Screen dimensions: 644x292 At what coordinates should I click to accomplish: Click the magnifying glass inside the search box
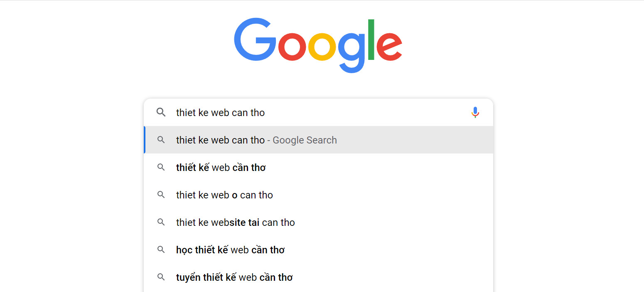[x=161, y=112]
